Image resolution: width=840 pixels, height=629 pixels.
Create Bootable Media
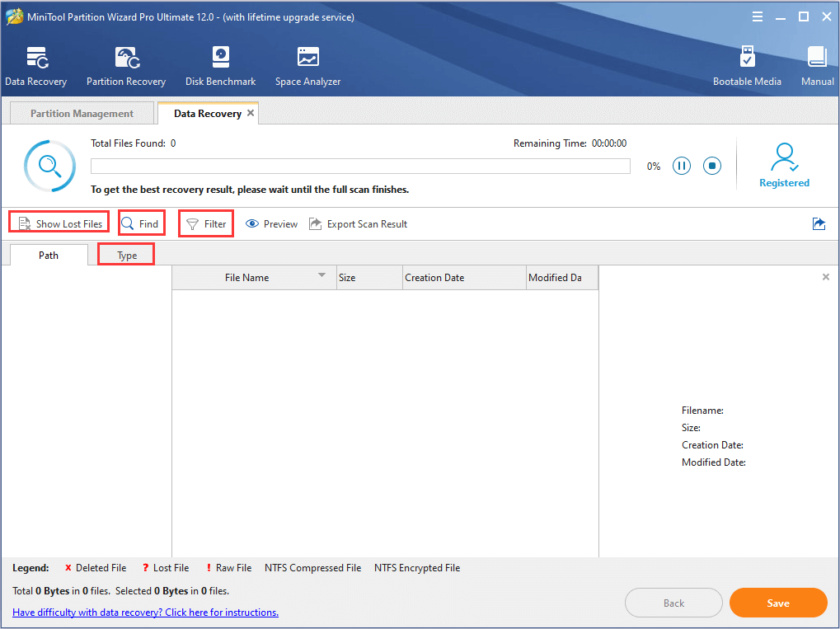(x=747, y=67)
